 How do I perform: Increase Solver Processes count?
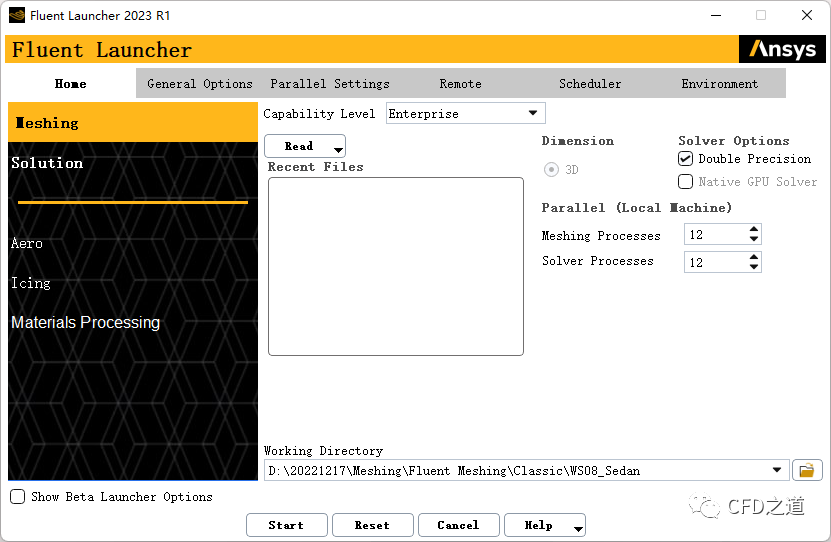pyautogui.click(x=754, y=256)
